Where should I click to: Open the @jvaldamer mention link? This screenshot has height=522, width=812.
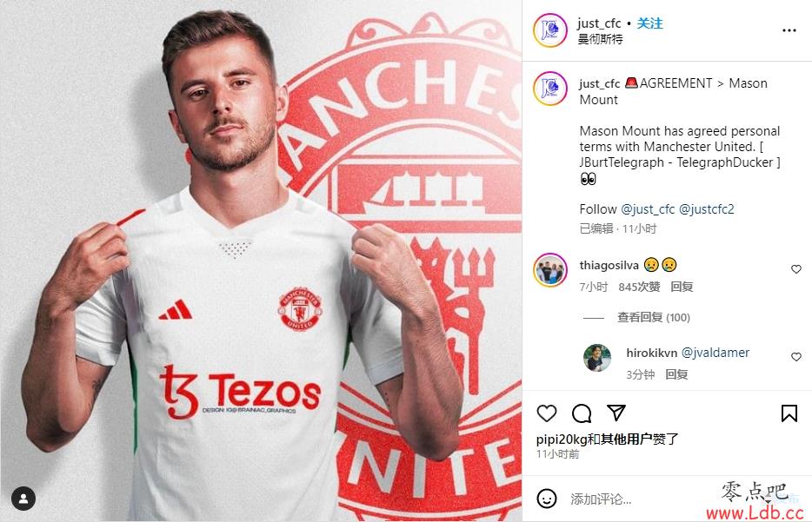coord(715,353)
